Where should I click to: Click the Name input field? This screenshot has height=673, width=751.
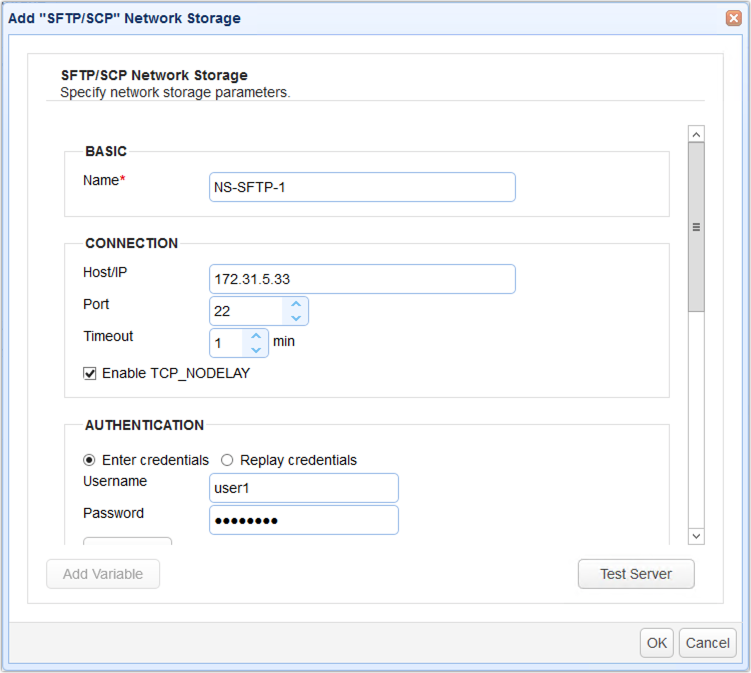pyautogui.click(x=362, y=187)
